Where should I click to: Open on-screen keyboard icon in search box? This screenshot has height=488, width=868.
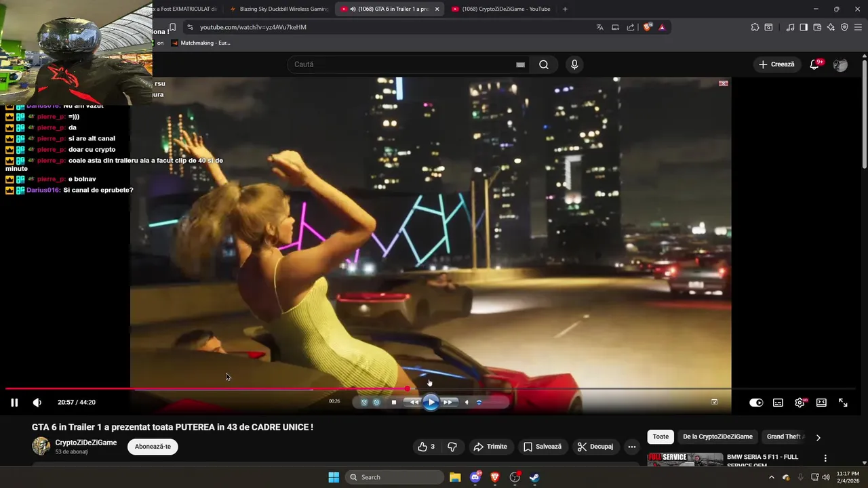point(520,64)
